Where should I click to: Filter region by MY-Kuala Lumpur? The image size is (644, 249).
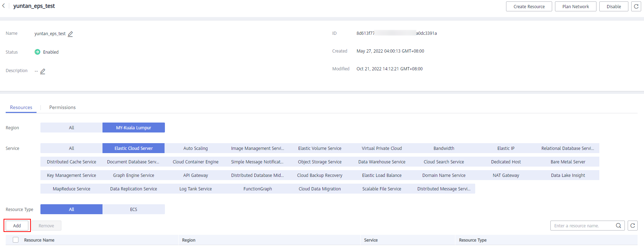134,128
